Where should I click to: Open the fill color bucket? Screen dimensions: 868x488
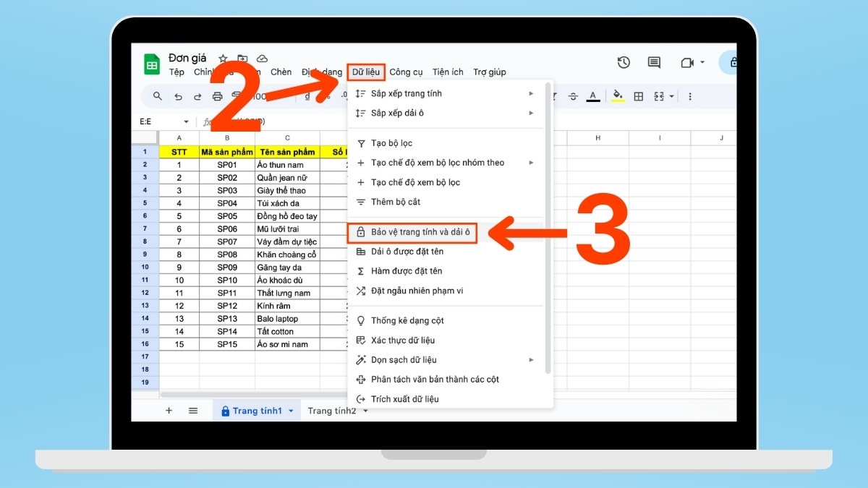point(617,96)
